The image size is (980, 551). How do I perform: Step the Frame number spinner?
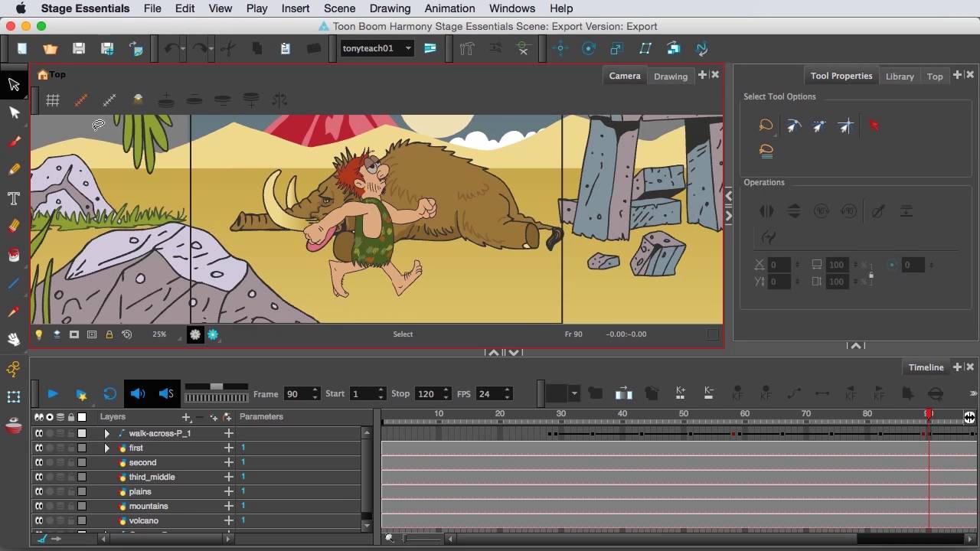click(x=315, y=393)
